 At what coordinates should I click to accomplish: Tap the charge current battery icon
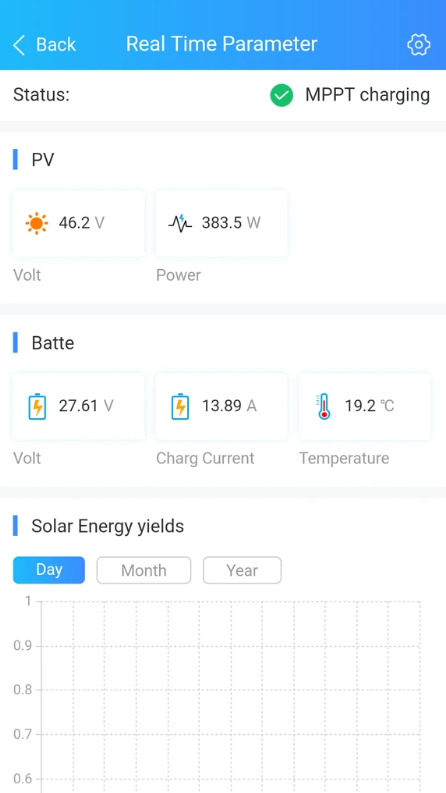pos(180,406)
